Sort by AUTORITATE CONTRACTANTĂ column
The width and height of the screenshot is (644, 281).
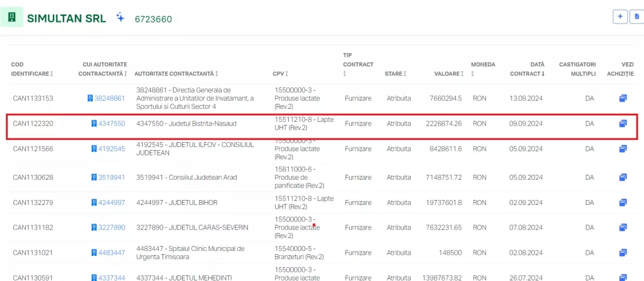[176, 73]
